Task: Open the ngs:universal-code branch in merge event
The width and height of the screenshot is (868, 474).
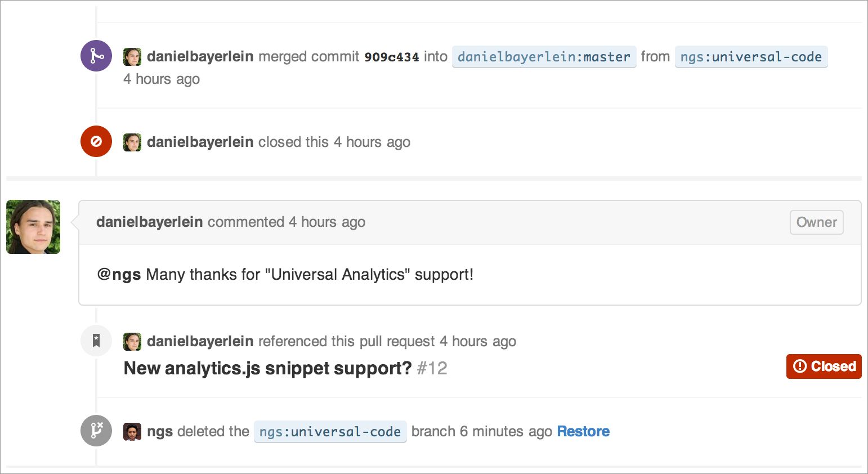Action: coord(751,57)
